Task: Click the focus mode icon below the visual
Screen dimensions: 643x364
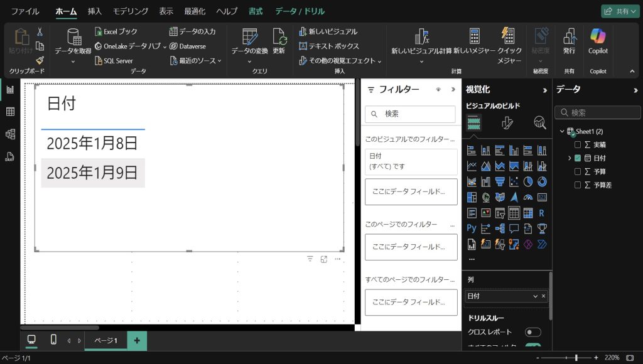Action: 324,259
